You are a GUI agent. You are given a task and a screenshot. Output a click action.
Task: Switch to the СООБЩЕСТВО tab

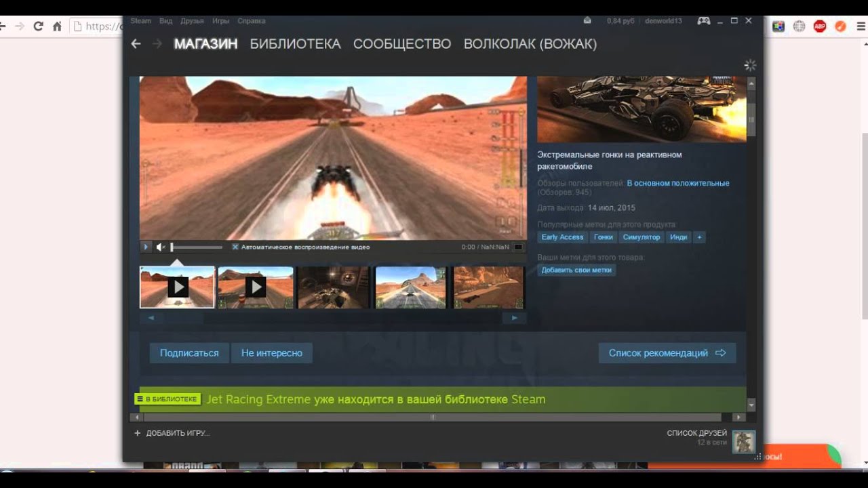(402, 44)
